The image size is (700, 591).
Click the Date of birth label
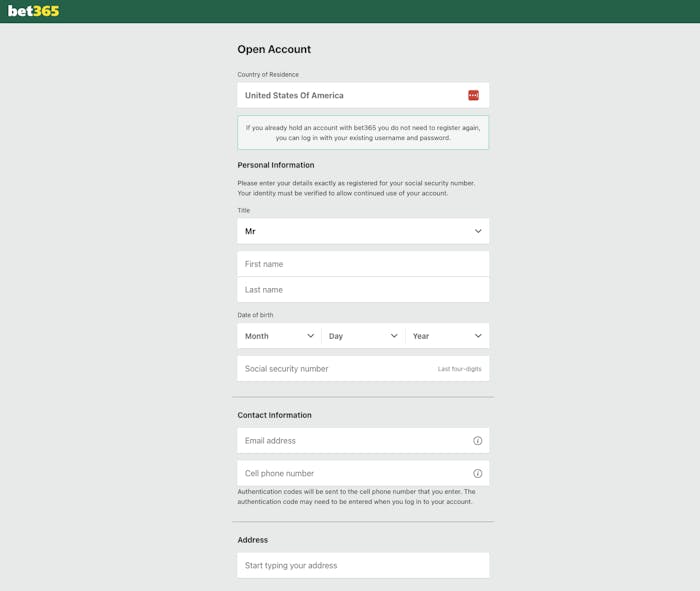(x=255, y=315)
